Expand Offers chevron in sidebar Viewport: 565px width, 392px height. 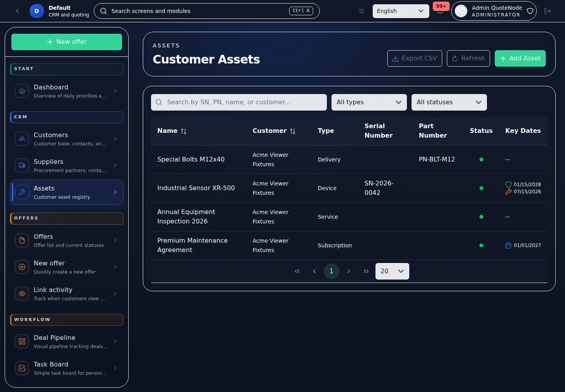[115, 240]
